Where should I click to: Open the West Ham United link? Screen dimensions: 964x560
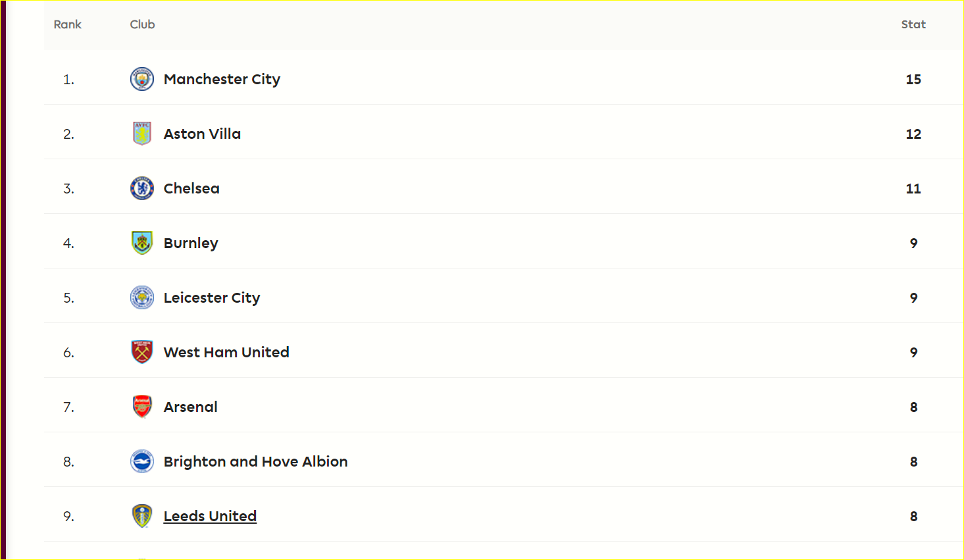(x=226, y=352)
